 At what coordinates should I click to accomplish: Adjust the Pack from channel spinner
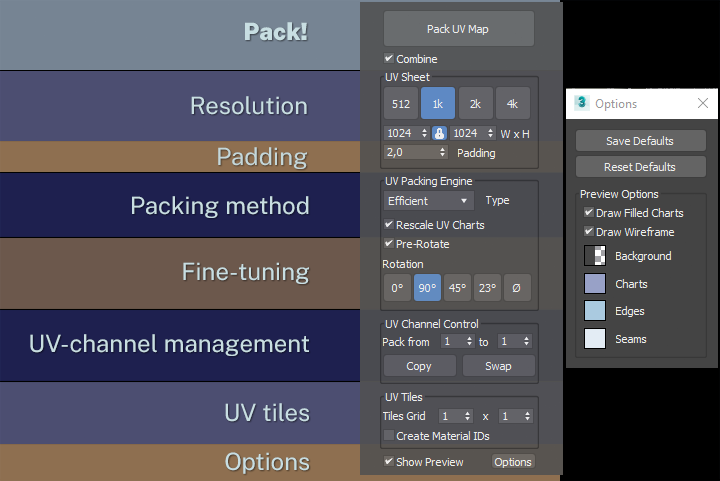pyautogui.click(x=469, y=341)
